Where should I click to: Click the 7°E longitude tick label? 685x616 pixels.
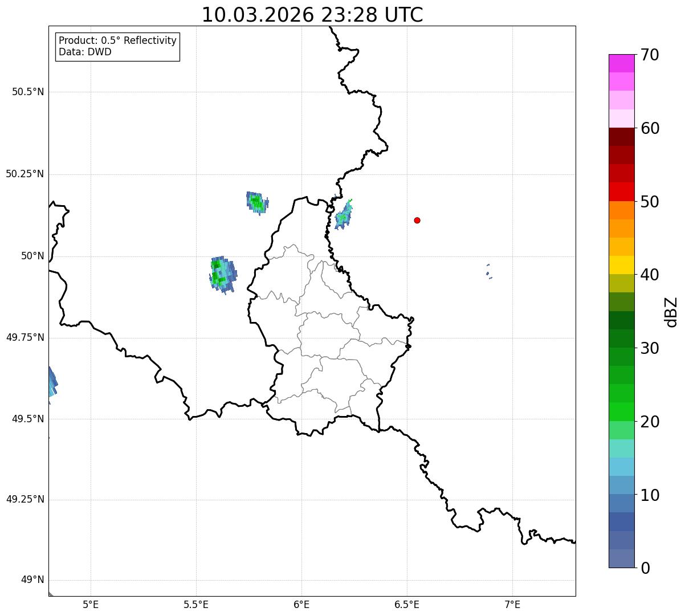click(x=512, y=604)
